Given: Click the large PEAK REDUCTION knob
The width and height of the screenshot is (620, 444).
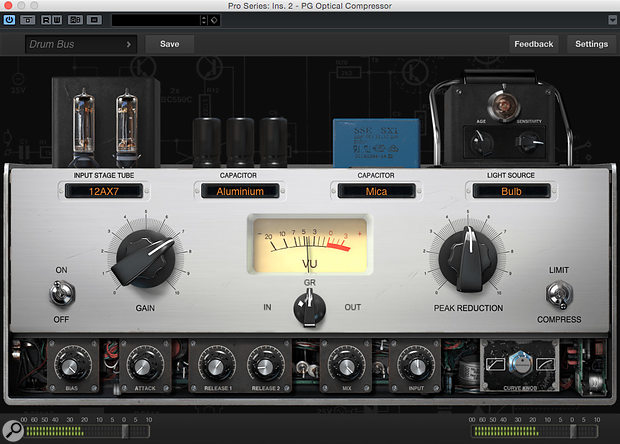Looking at the screenshot, I should pyautogui.click(x=468, y=259).
